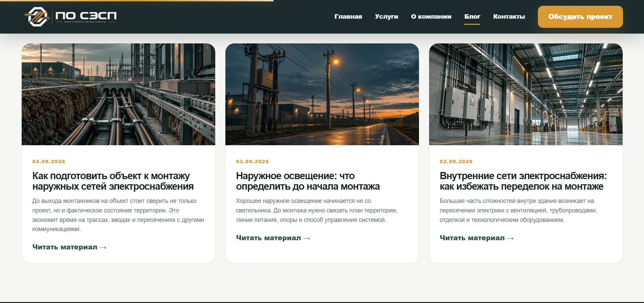Open the Контакты menu item
Screen dimensions: 644x303
pos(509,17)
